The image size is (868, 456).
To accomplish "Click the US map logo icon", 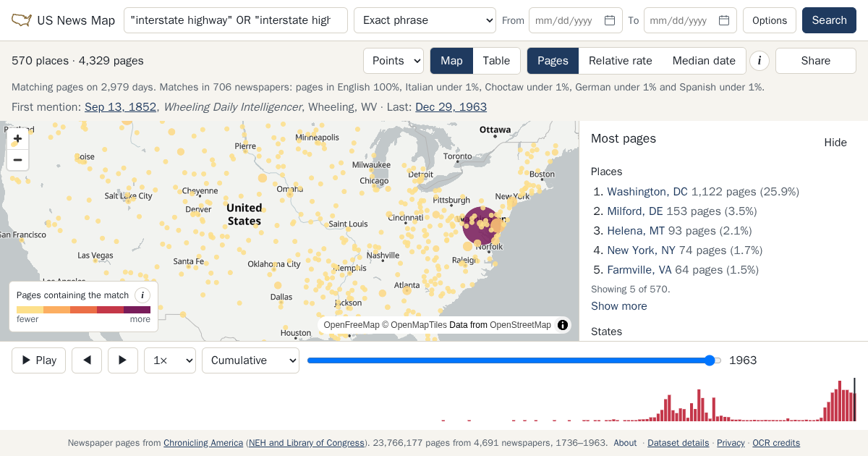I will pos(22,20).
